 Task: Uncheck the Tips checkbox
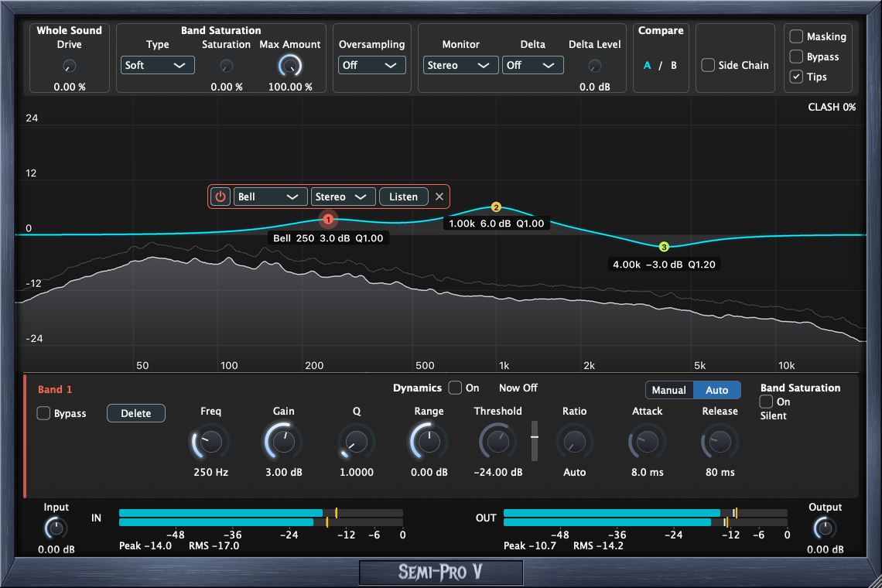point(796,77)
